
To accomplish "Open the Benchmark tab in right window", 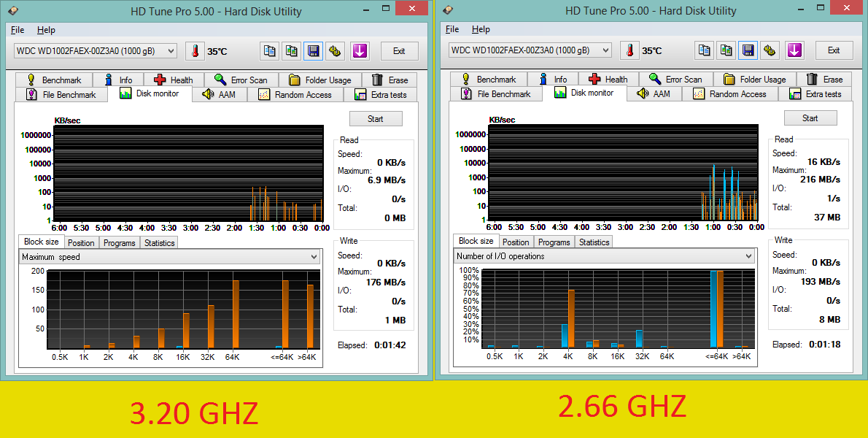I will point(488,79).
